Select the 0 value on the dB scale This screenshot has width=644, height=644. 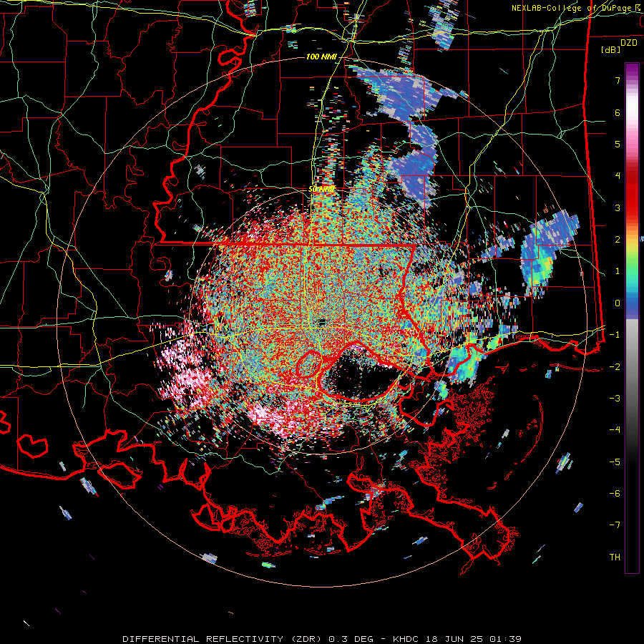[x=618, y=303]
